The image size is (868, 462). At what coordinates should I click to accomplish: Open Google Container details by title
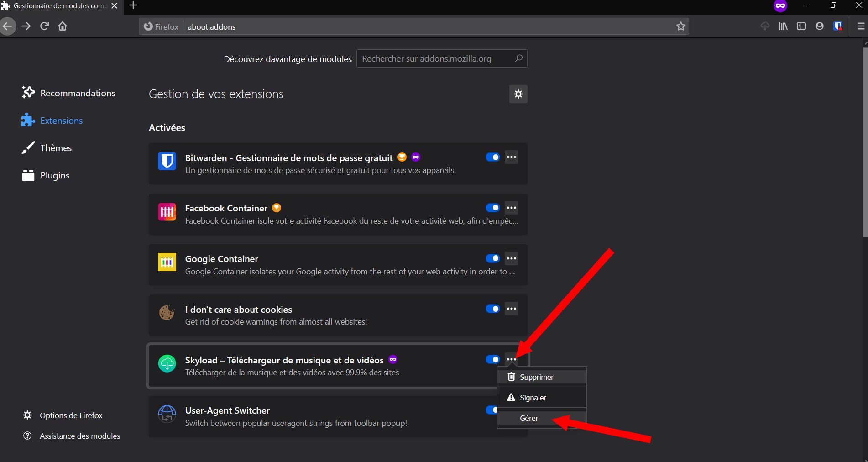pyautogui.click(x=222, y=259)
